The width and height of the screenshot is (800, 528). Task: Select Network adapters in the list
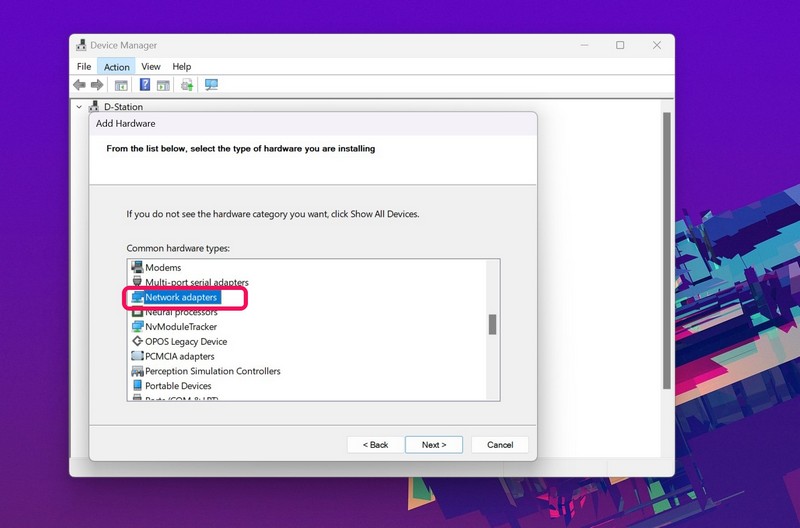181,298
